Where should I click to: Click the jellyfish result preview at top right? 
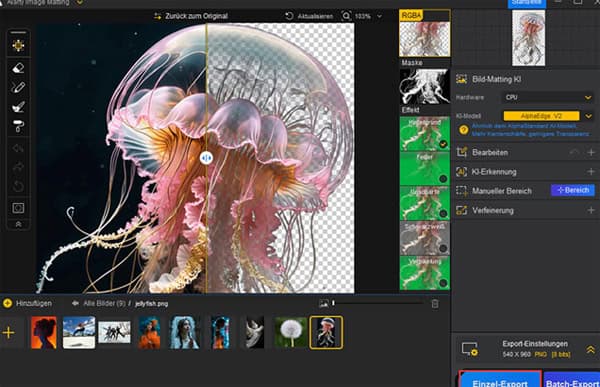pos(528,38)
